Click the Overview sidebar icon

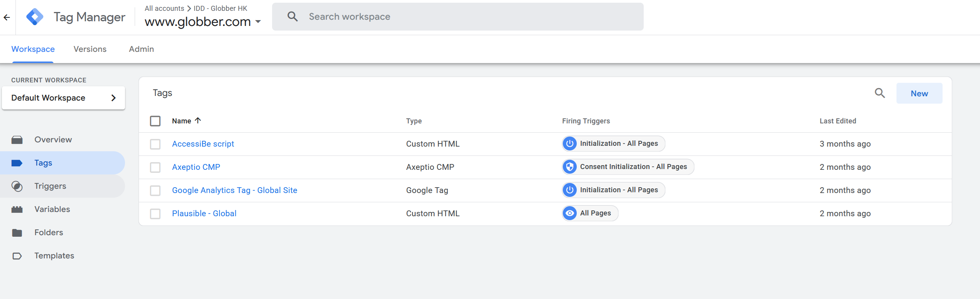[17, 140]
